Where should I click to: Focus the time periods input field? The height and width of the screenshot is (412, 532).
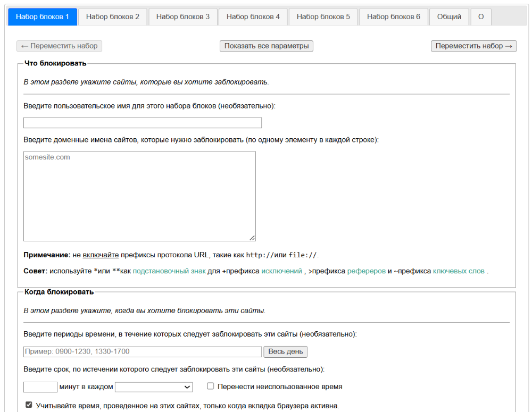coord(143,352)
